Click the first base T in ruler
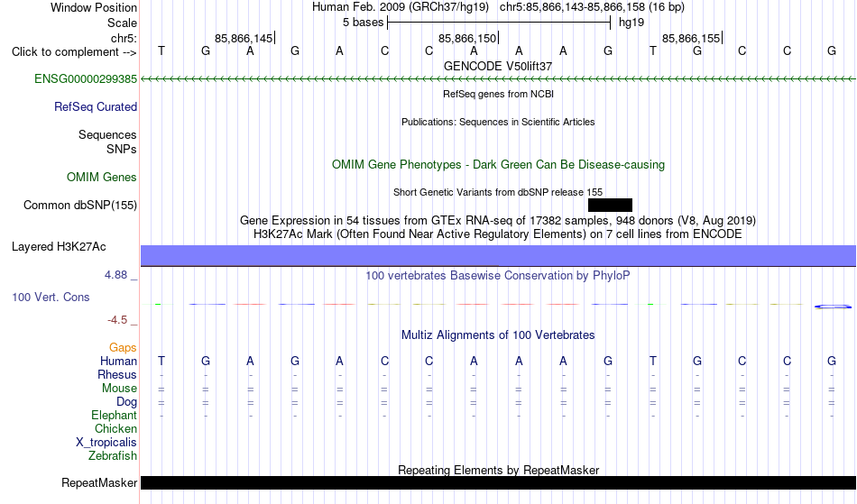The height and width of the screenshot is (504, 857). pos(161,50)
